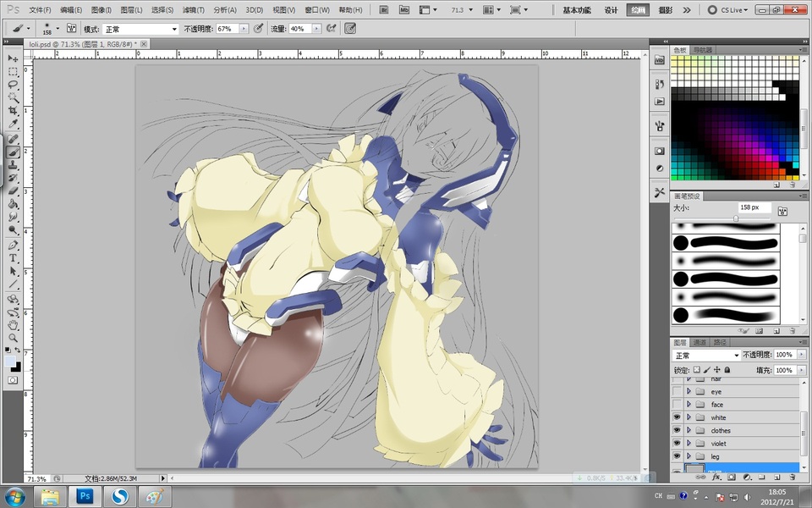Toggle lock image pixels
This screenshot has height=508, width=812.
tap(707, 370)
